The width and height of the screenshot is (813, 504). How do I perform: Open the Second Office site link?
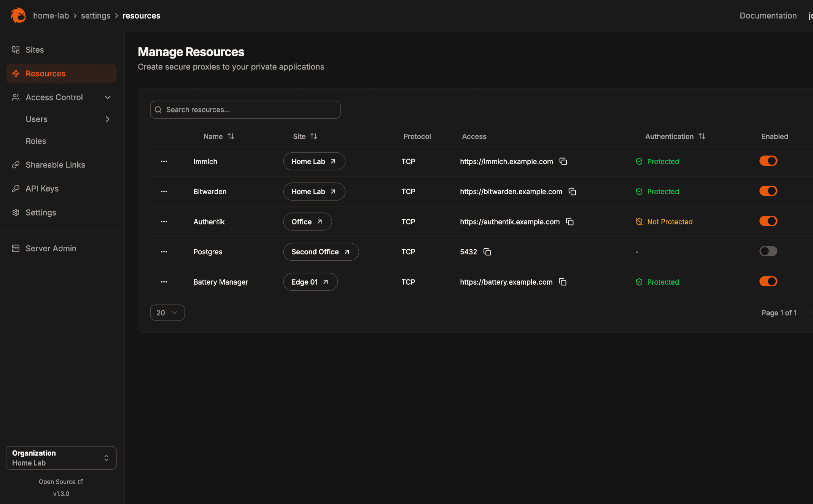320,252
